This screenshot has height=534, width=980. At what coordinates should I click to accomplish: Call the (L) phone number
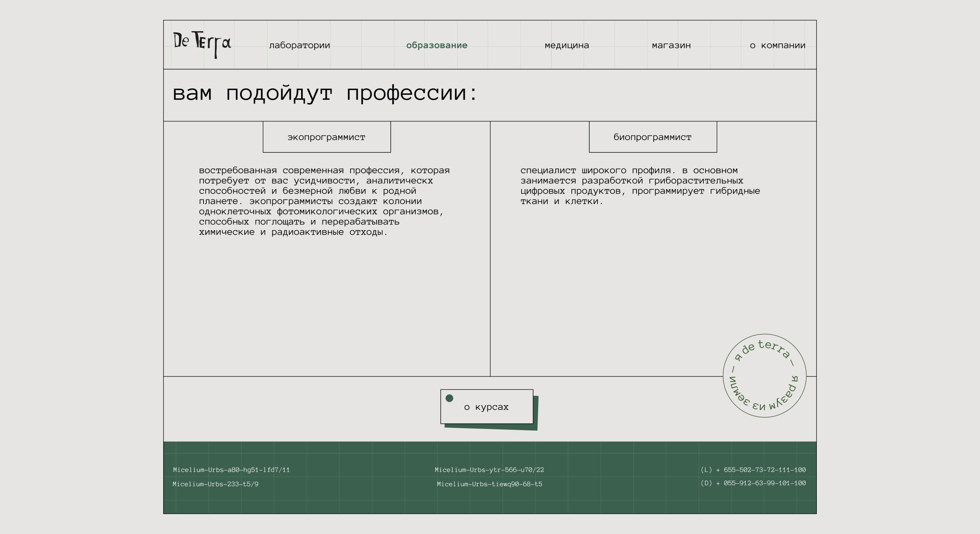pyautogui.click(x=753, y=470)
